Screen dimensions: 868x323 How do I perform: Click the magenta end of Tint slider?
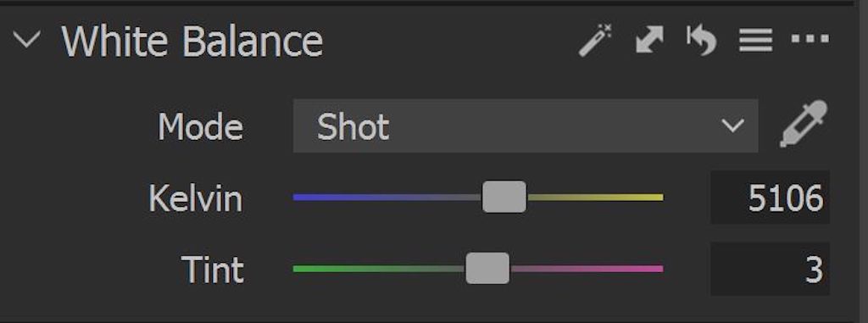pos(652,269)
